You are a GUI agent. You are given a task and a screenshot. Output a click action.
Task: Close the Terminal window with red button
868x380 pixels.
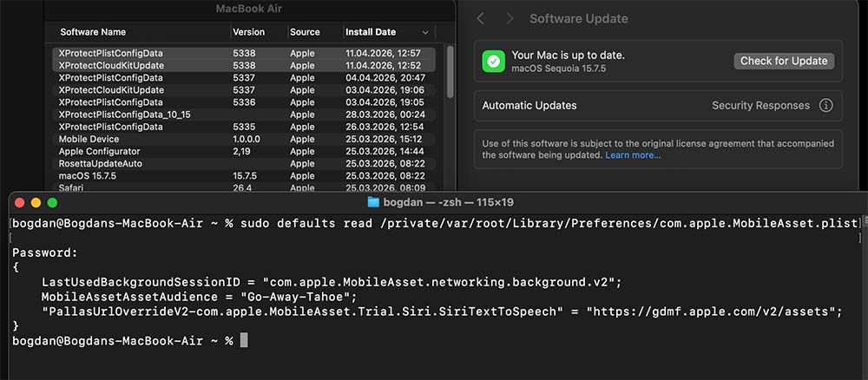[x=19, y=202]
